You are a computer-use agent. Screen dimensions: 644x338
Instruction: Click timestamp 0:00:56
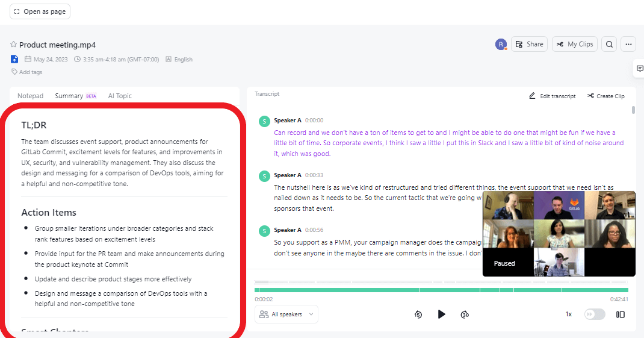coord(314,230)
